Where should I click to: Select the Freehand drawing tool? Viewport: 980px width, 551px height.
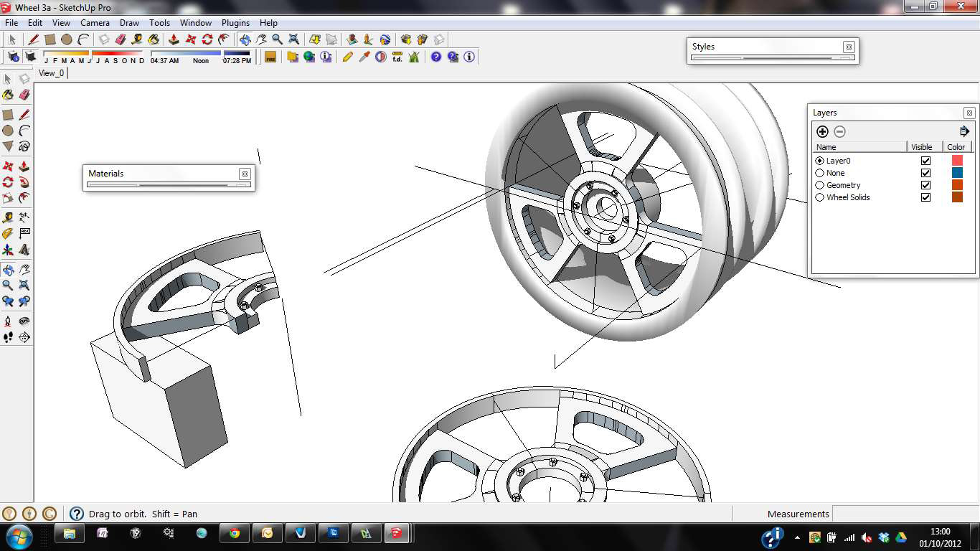point(24,146)
